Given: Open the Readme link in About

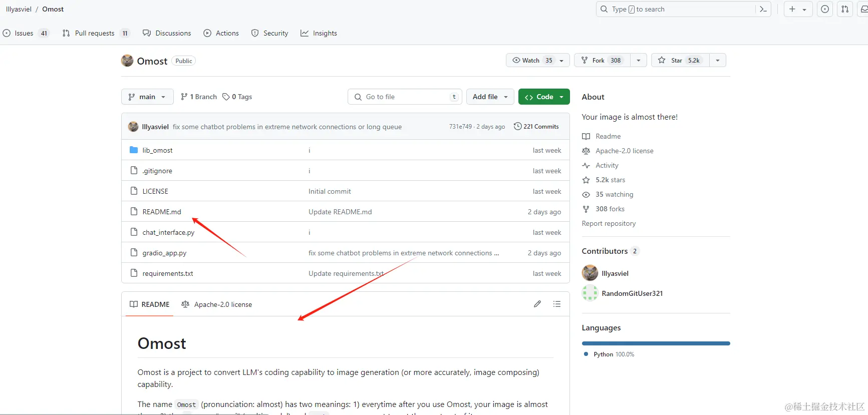Looking at the screenshot, I should [602, 136].
